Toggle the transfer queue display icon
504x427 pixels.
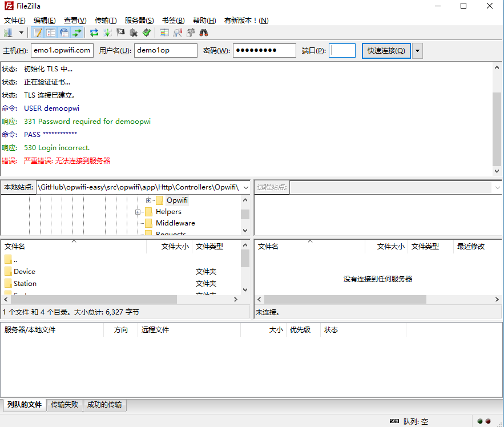pos(77,33)
